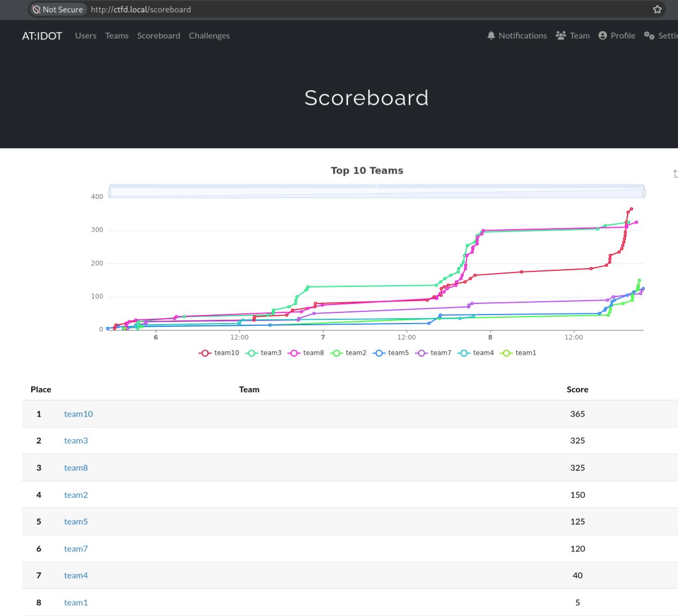Click the score 365 cell
678x616 pixels.
[x=578, y=414]
